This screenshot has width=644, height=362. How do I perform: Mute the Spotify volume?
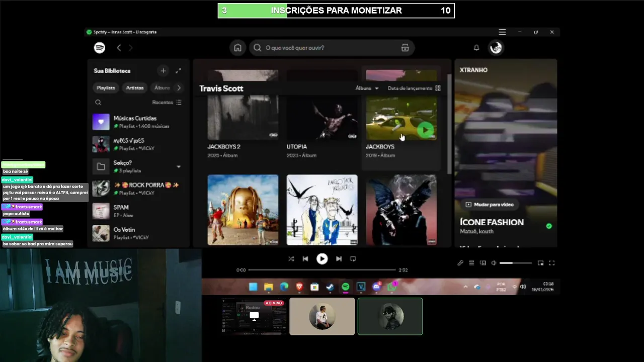(494, 263)
